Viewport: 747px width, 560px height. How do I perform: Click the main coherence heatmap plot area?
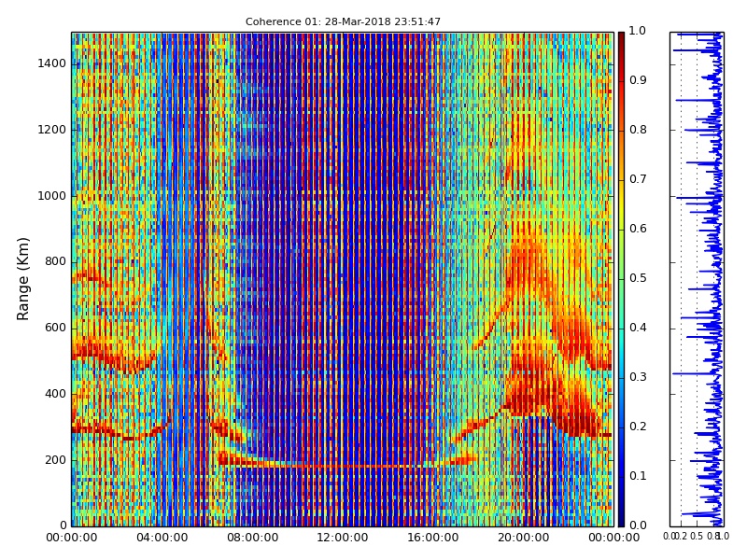click(343, 279)
